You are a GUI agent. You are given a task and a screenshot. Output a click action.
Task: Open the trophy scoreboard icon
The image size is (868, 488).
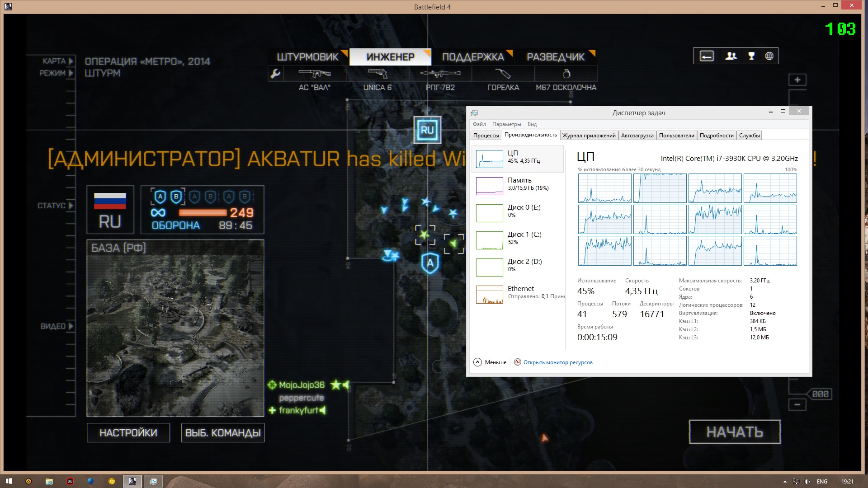[751, 56]
